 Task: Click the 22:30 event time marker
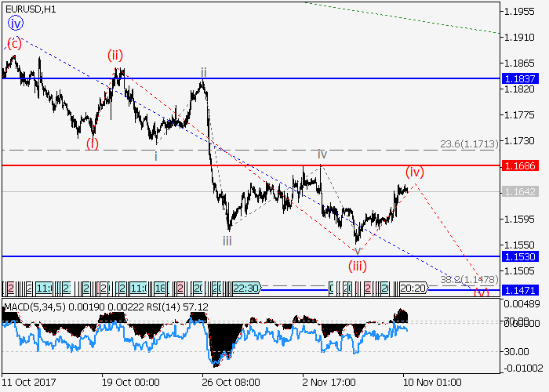(246, 289)
